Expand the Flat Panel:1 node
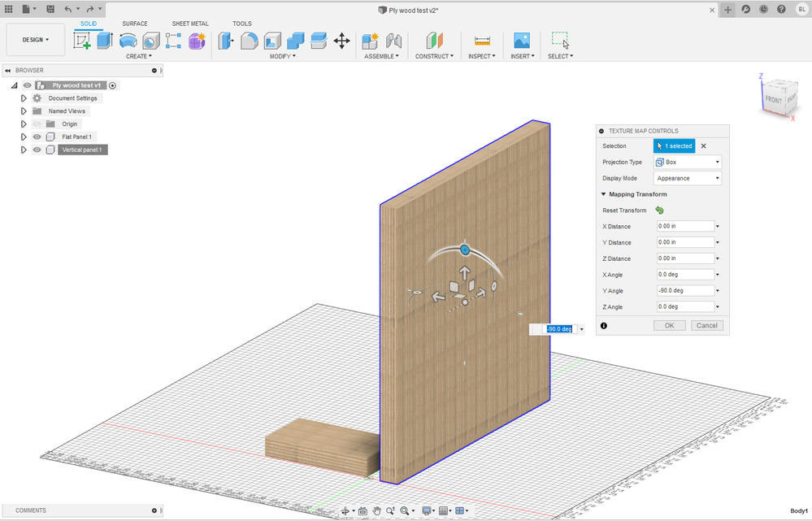Viewport: 812px width, 521px height. tap(24, 137)
